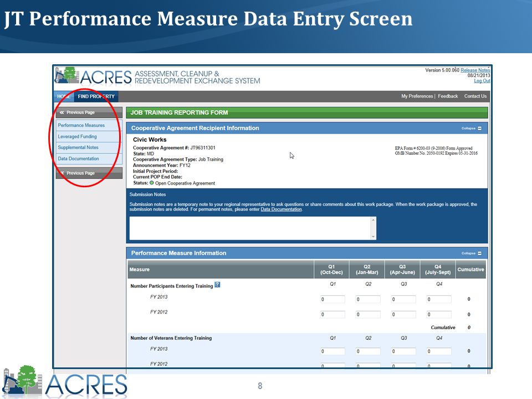The image size is (532, 399).
Task: Click the Civic Works recipient name
Action: coord(150,140)
